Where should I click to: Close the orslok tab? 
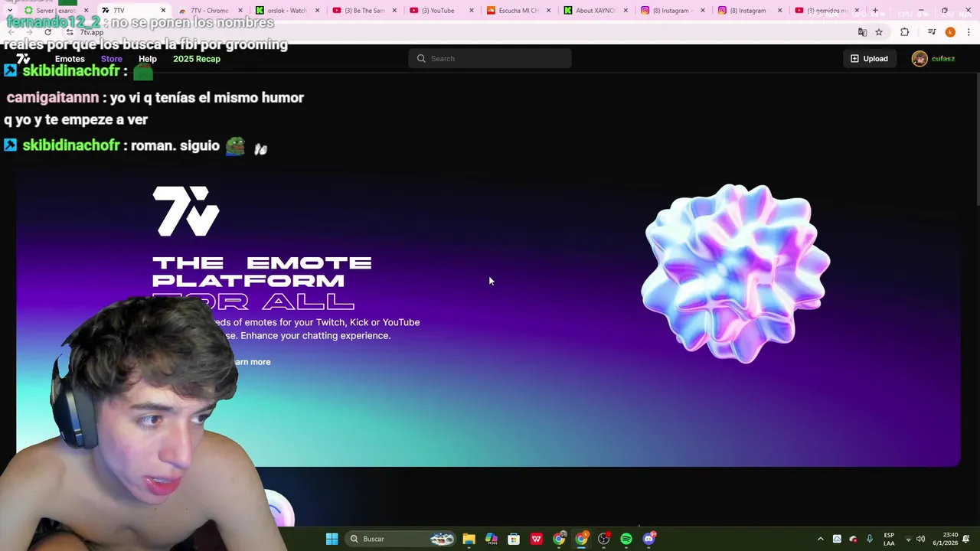[317, 11]
